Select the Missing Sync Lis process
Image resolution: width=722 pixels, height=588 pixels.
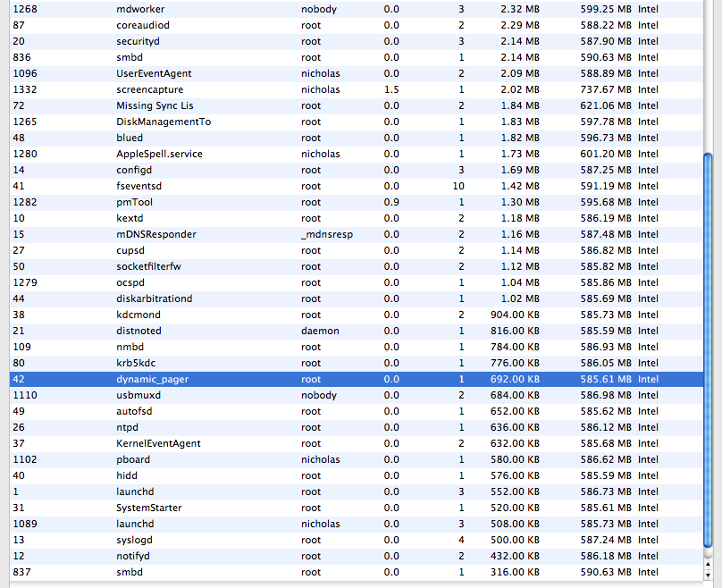click(357, 106)
